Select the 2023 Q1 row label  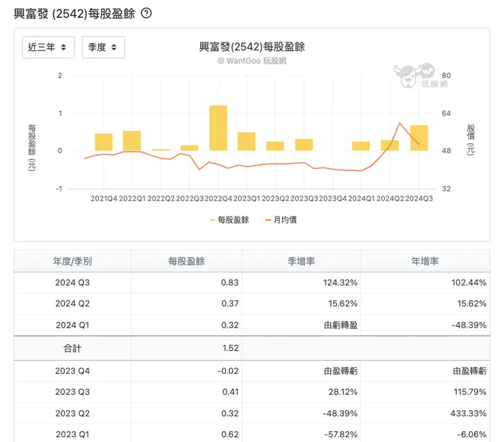[72, 435]
